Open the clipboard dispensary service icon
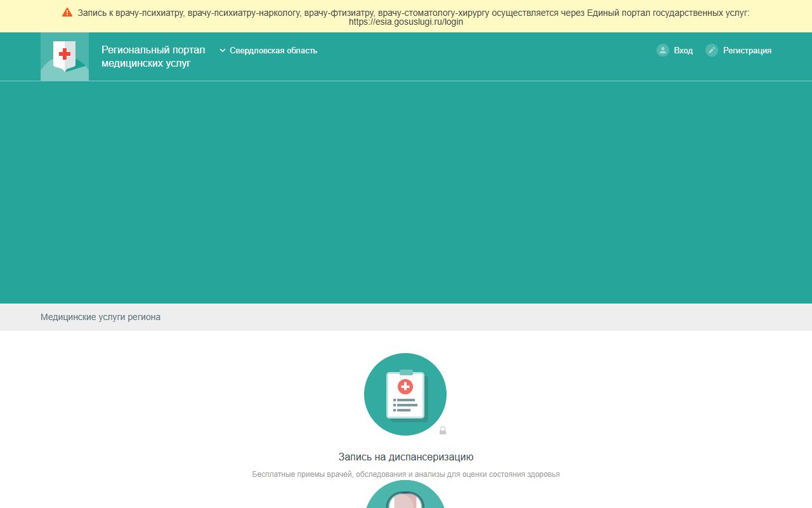Viewport: 812px width, 508px height. point(405,394)
